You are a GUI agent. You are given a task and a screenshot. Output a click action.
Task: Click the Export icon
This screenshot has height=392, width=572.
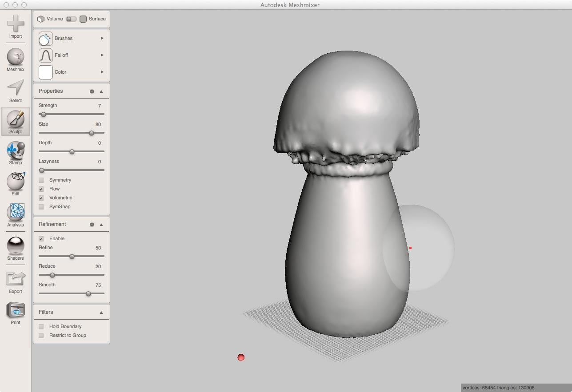coord(16,279)
